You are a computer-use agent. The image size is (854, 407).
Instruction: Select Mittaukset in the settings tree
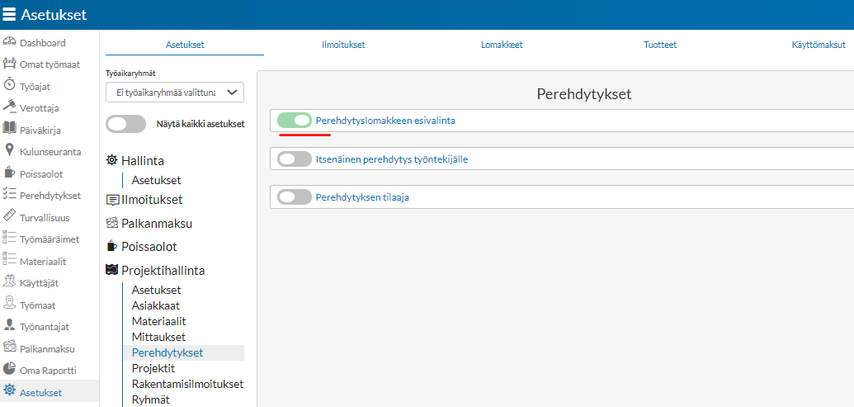(x=158, y=337)
